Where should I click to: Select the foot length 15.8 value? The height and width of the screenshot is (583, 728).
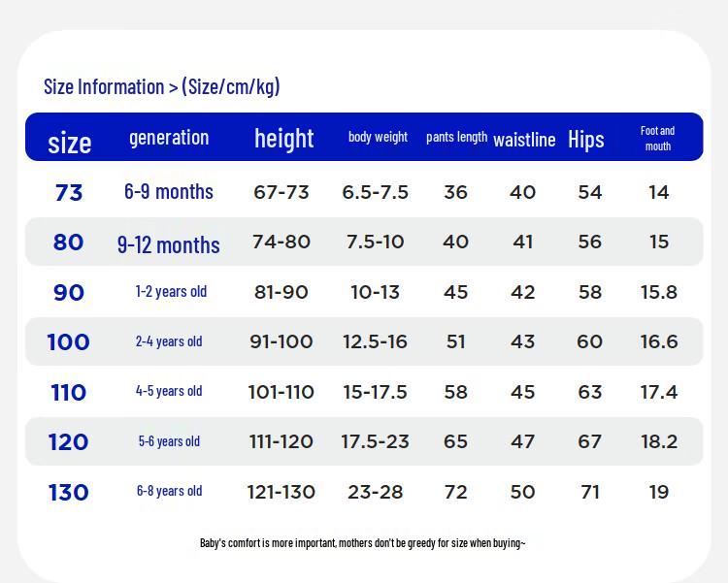[x=659, y=292]
